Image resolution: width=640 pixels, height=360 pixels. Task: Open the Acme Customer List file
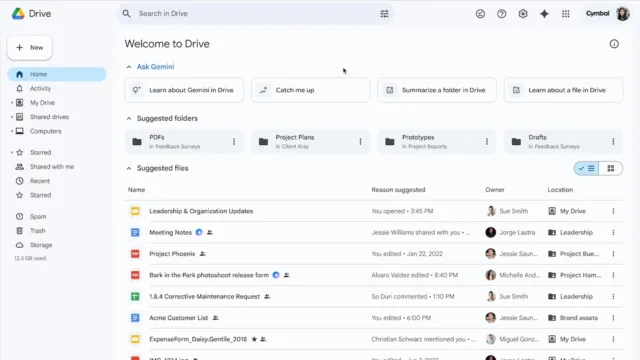pos(178,318)
